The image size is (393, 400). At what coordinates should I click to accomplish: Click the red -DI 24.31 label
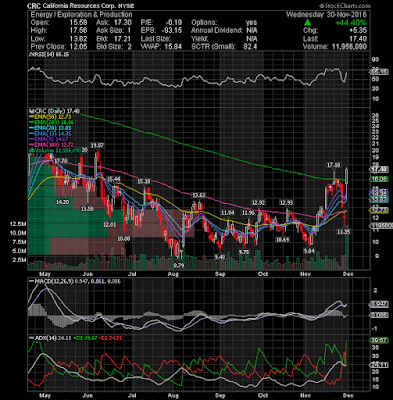[110, 338]
